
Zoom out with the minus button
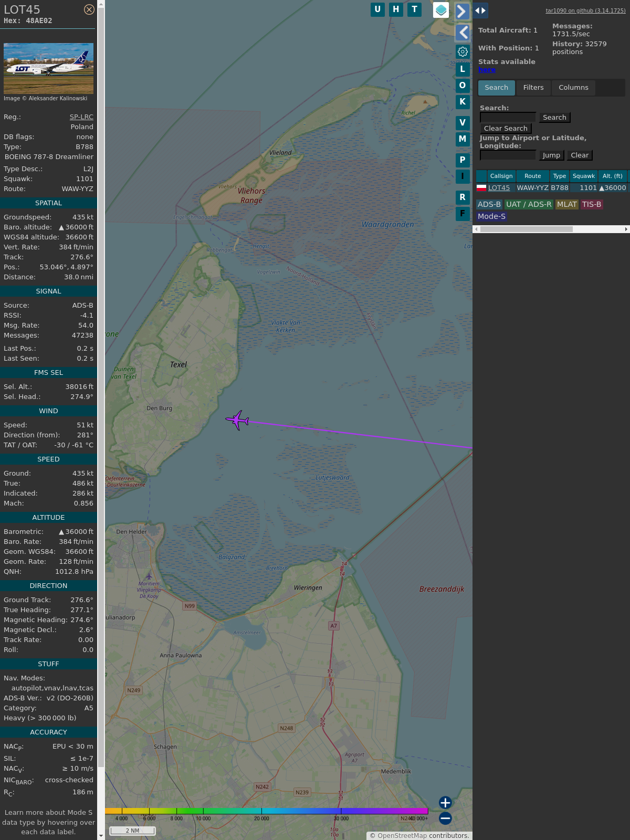pyautogui.click(x=445, y=818)
